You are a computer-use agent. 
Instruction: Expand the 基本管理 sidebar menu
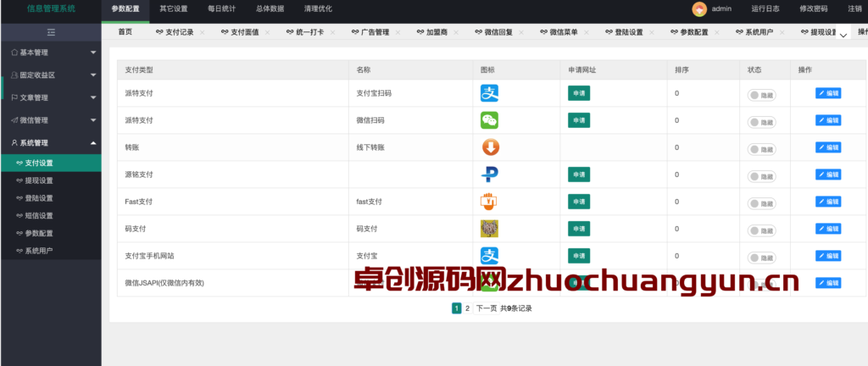tap(51, 53)
